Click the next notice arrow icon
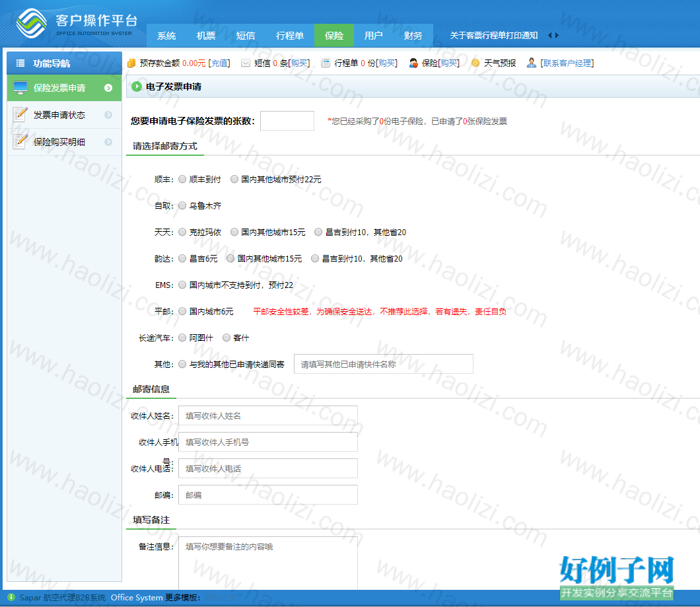 click(x=557, y=35)
